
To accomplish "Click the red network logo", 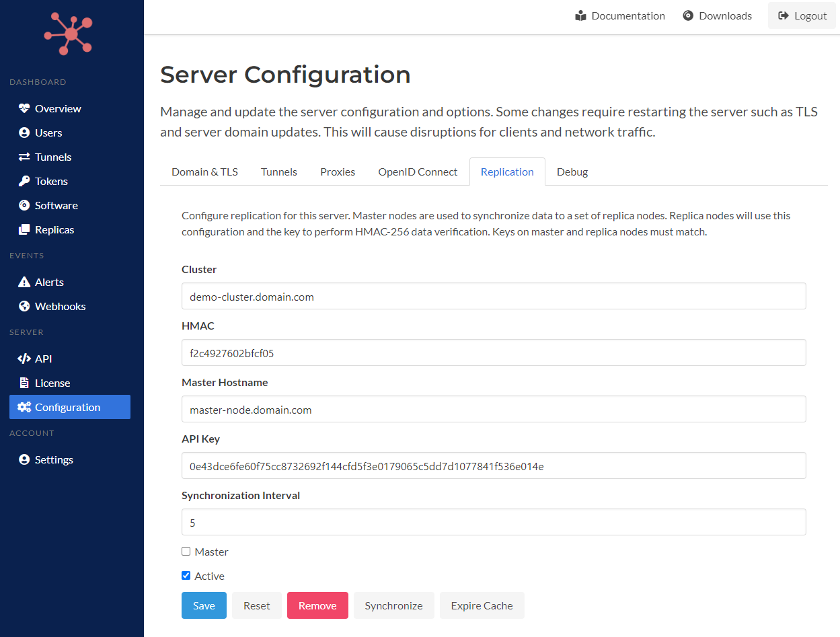I will click(x=68, y=34).
